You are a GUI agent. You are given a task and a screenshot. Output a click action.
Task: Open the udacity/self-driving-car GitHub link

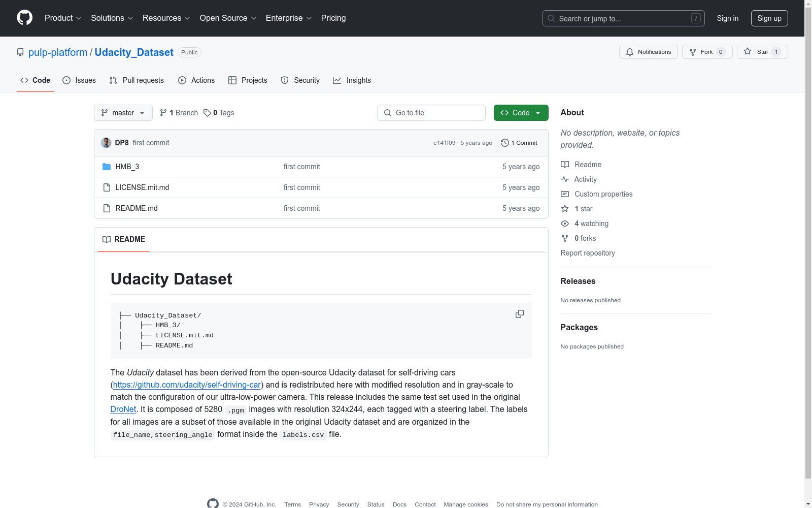pyautogui.click(x=187, y=385)
